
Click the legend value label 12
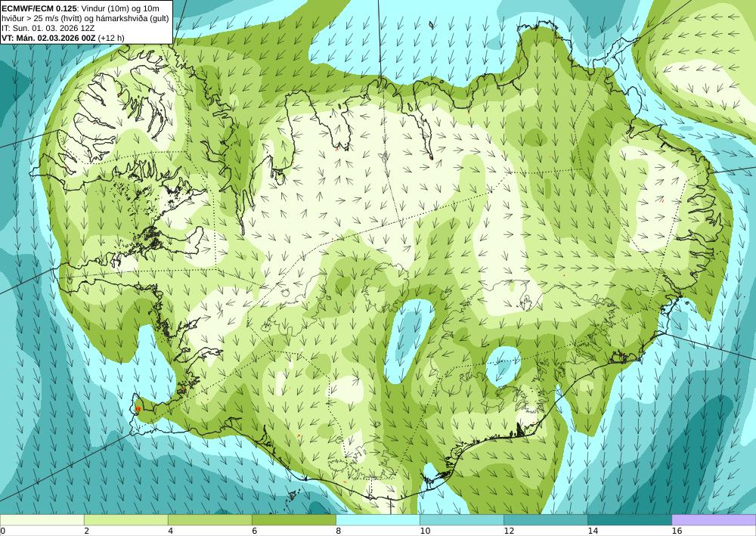509,531
